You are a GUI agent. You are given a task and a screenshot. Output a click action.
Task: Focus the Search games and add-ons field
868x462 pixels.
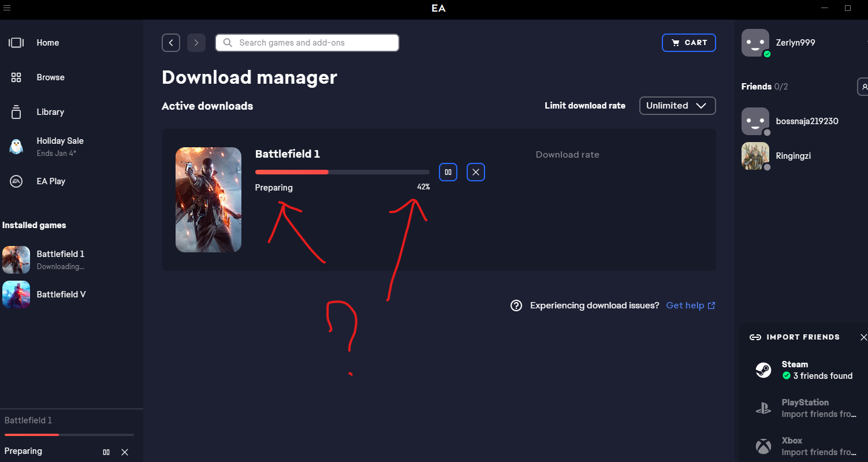click(x=307, y=43)
